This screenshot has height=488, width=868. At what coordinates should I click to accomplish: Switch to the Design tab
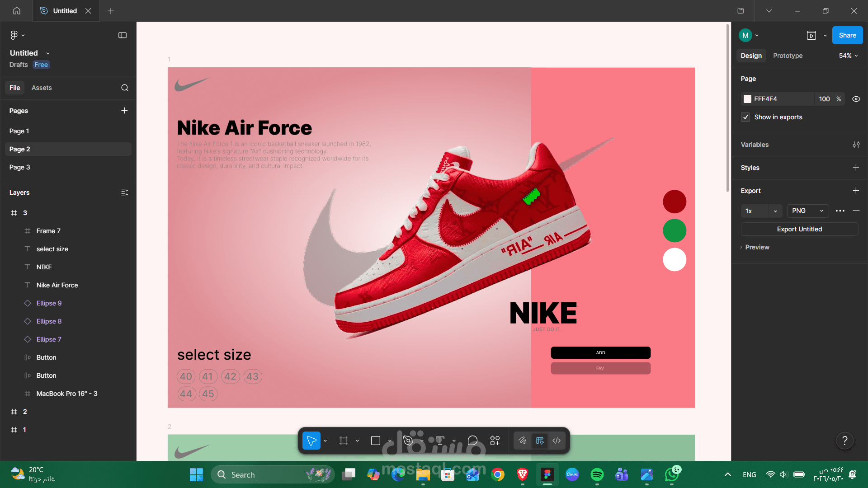[751, 56]
